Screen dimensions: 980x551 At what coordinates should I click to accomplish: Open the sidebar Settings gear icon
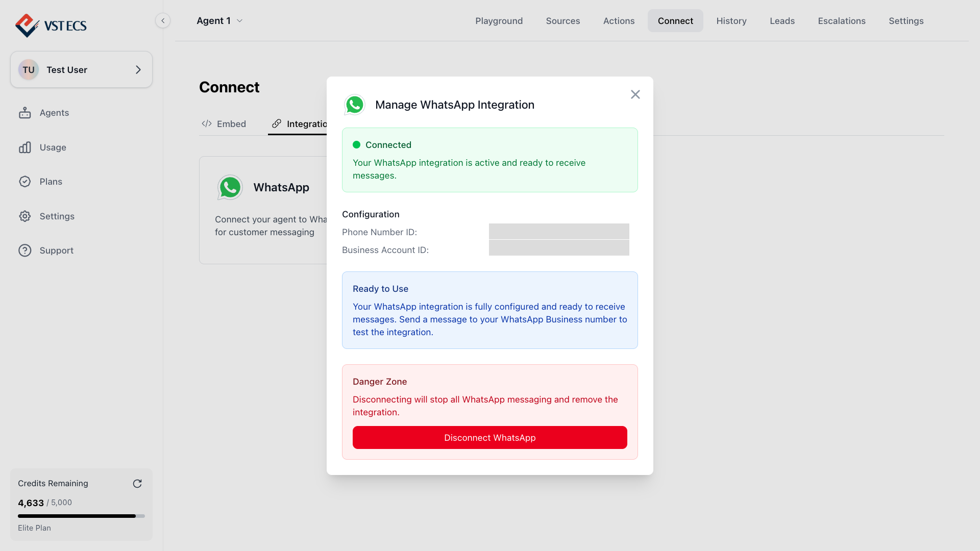(x=25, y=216)
